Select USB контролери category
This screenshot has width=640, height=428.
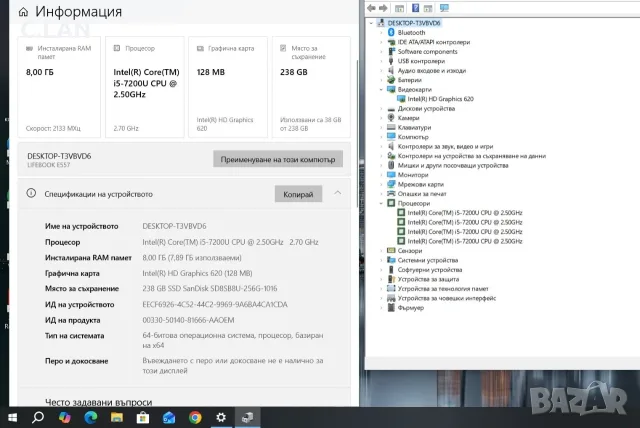421,61
